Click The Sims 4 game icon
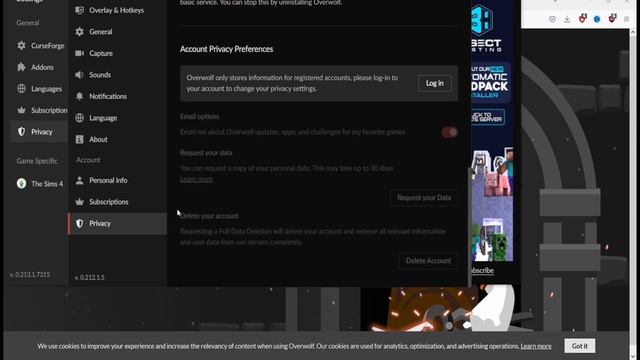The width and height of the screenshot is (640, 360). 21,183
